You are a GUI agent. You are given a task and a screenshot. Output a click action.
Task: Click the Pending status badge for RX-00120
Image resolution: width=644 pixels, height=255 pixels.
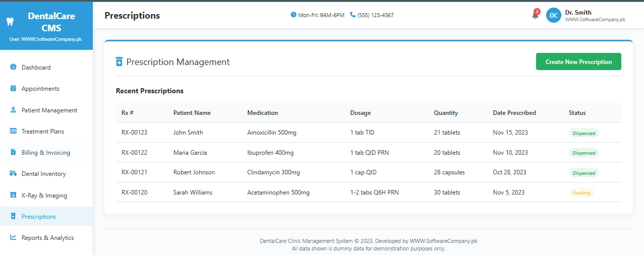tap(581, 193)
